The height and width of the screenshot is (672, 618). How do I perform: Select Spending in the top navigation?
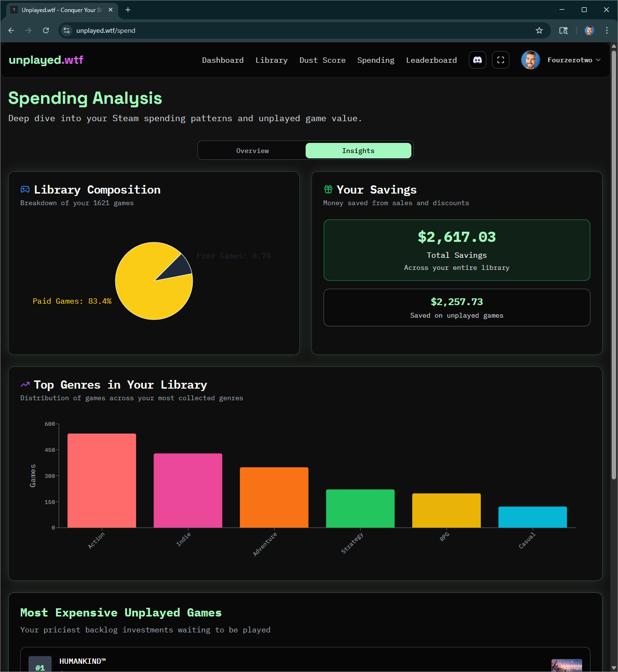[376, 60]
